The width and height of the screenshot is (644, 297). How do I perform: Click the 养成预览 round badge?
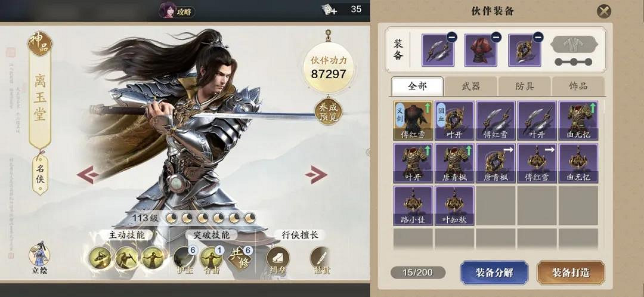328,112
